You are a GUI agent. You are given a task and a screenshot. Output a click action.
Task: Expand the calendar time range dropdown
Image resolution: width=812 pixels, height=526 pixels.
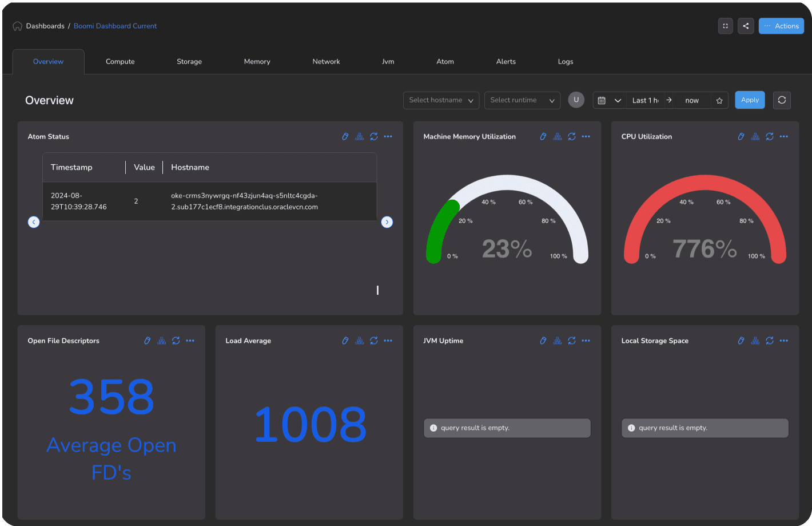pyautogui.click(x=618, y=101)
